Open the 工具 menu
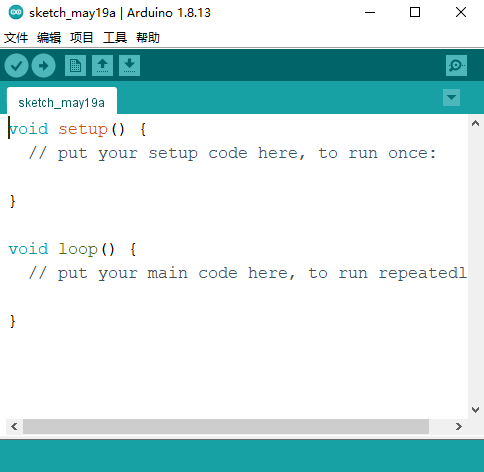 115,38
